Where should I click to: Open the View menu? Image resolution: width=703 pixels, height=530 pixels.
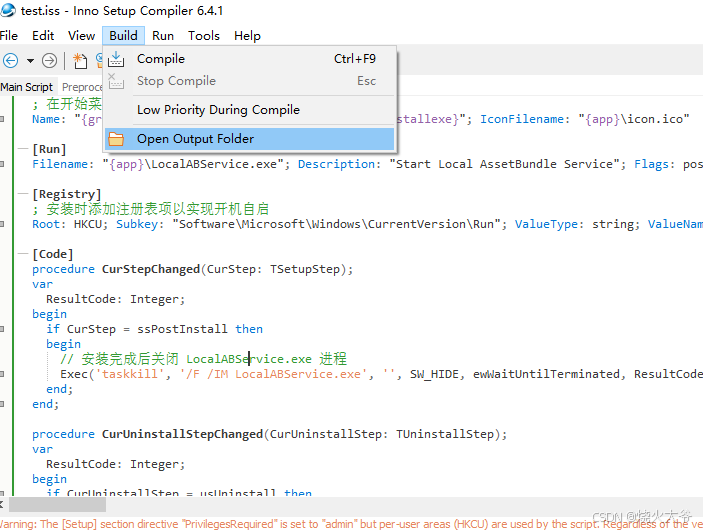click(x=82, y=36)
